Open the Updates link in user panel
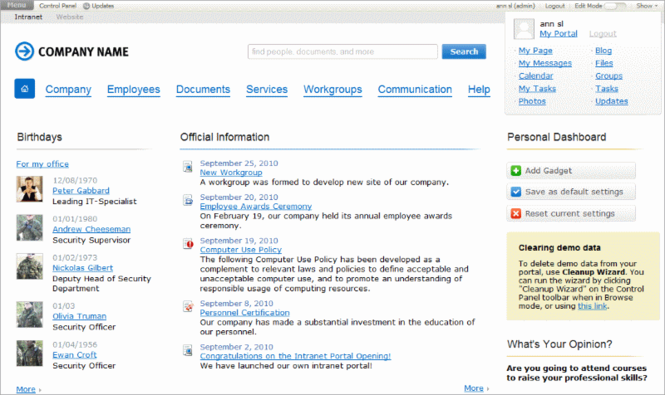The height and width of the screenshot is (395, 665). [611, 101]
